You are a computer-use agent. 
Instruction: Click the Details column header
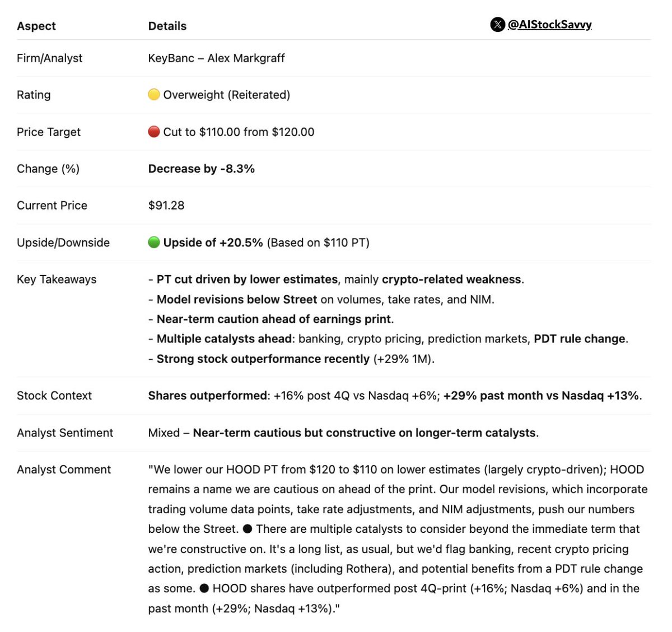tap(167, 26)
